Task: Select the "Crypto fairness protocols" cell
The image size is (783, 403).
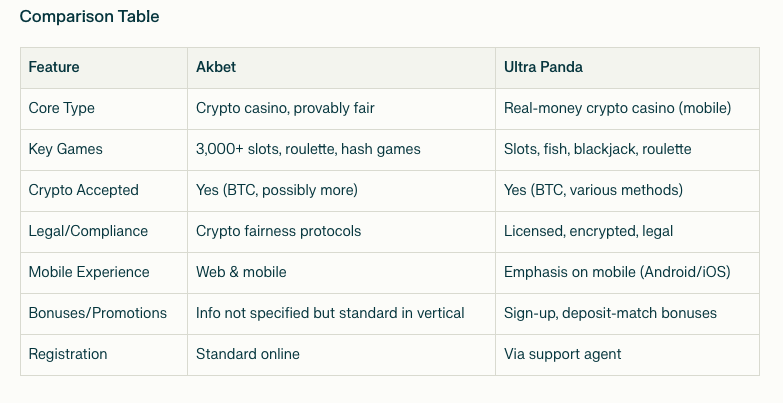Action: [278, 231]
